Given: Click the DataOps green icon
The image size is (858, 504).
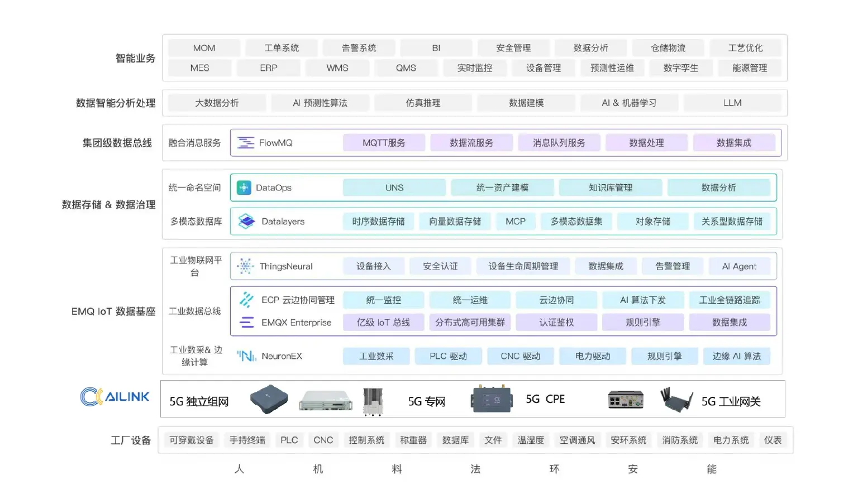Looking at the screenshot, I should pos(244,188).
